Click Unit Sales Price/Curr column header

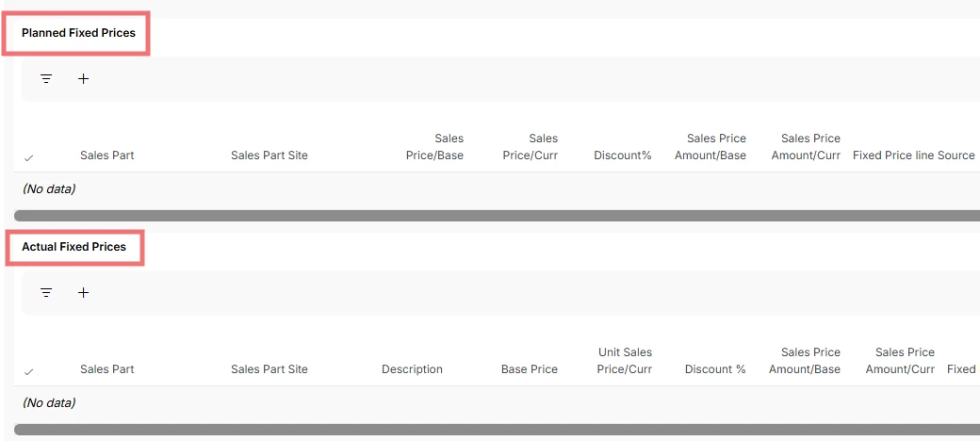coord(624,361)
